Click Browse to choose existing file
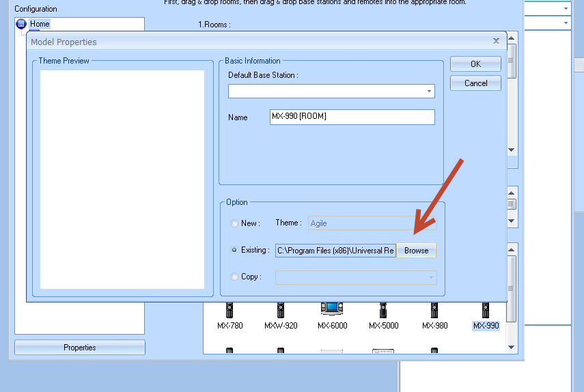Image resolution: width=584 pixels, height=392 pixels. click(417, 251)
